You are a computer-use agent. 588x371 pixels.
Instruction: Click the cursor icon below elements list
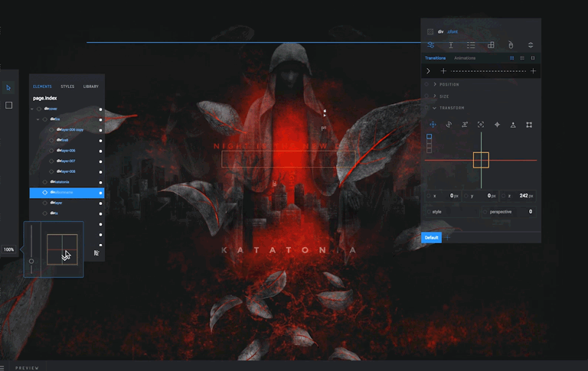(96, 253)
